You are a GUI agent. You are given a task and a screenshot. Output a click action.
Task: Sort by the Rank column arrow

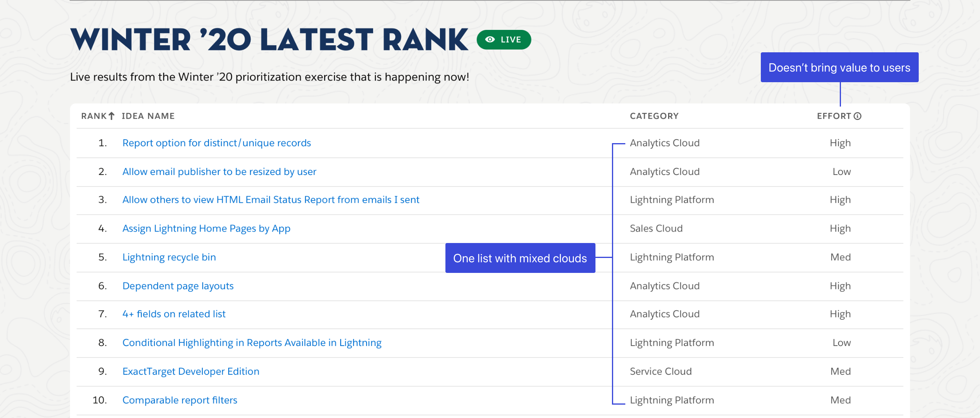(x=112, y=116)
